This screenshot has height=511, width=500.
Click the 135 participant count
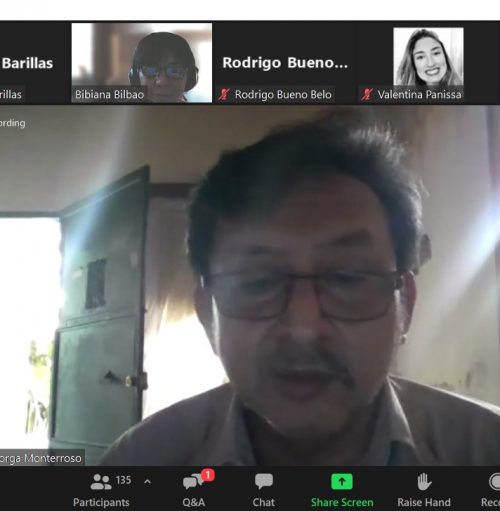[123, 480]
